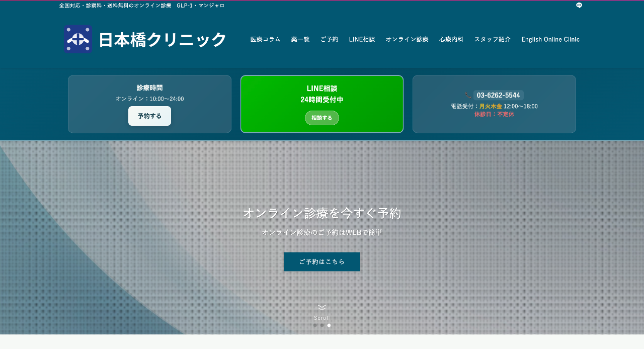
Task: Open the English Online Clinic page
Action: (x=550, y=39)
